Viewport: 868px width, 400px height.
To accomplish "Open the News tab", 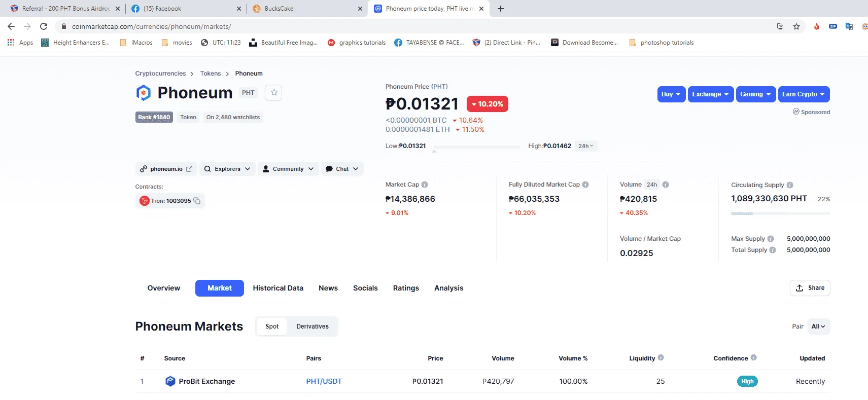I will 328,288.
